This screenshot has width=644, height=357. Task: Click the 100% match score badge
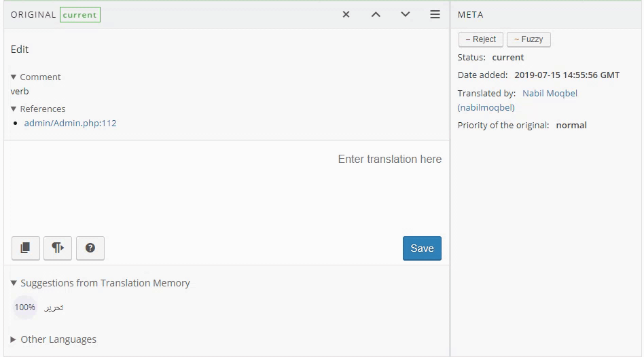pyautogui.click(x=25, y=307)
